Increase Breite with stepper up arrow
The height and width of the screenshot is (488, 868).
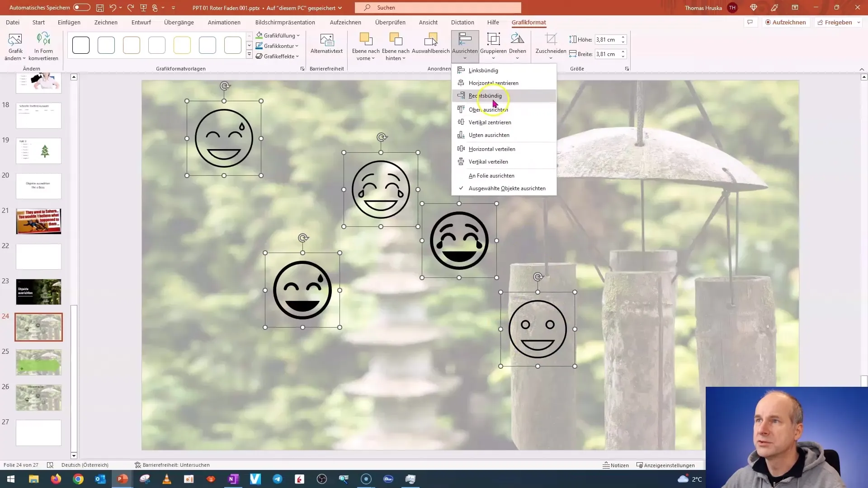[x=623, y=52]
